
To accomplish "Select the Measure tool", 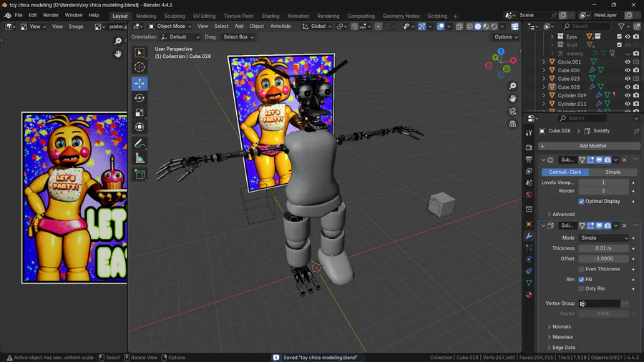I will (x=140, y=158).
